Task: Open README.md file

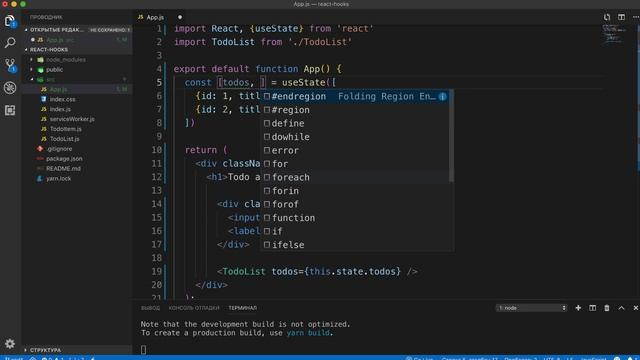Action: pos(78,168)
